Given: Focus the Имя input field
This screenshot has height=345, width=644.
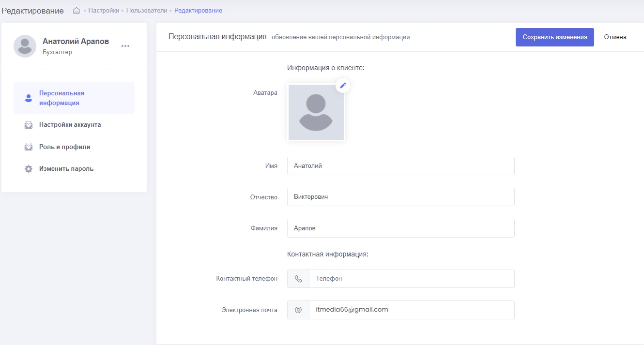Looking at the screenshot, I should 400,166.
